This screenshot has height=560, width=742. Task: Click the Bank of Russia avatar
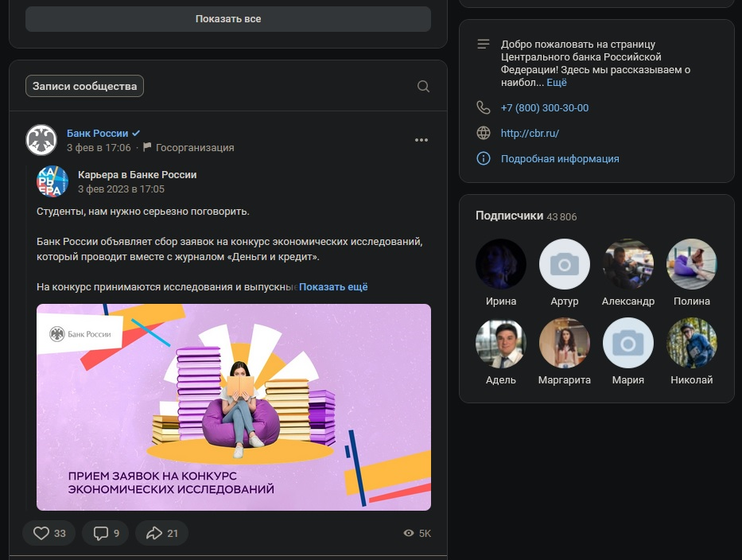[x=41, y=140]
